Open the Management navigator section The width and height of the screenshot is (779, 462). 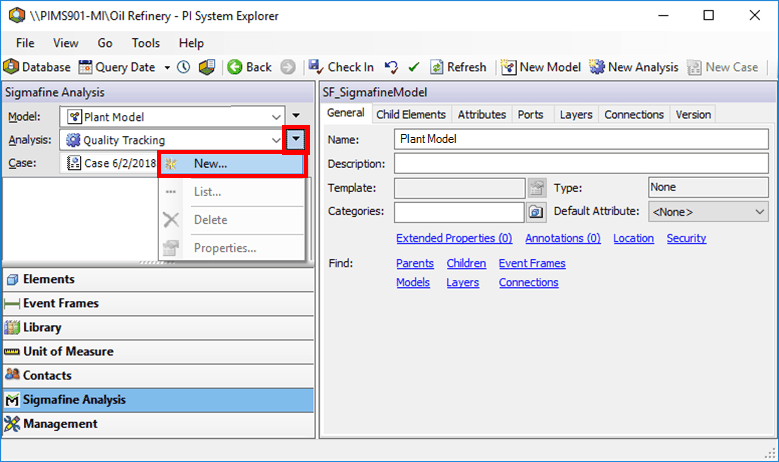pos(158,424)
